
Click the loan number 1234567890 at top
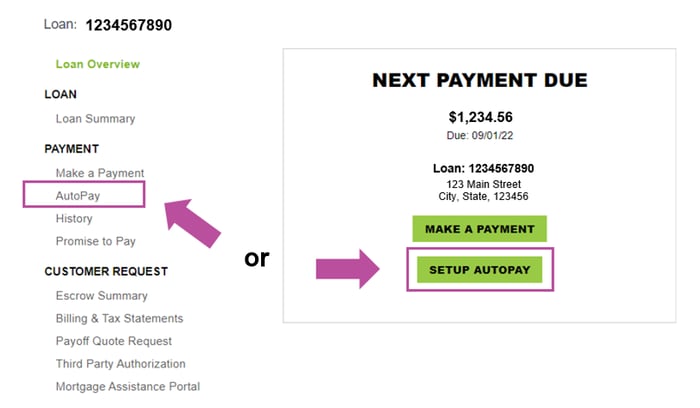129,24
